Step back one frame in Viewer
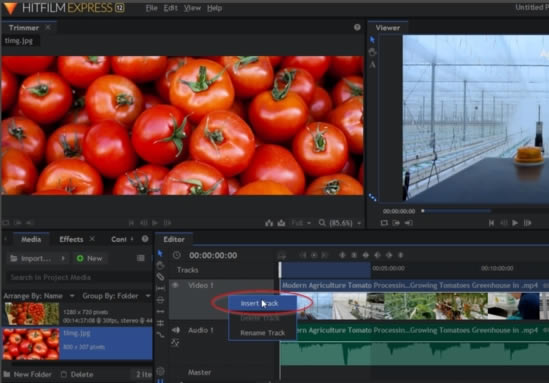Screen dimensions: 549x383 point(503,223)
